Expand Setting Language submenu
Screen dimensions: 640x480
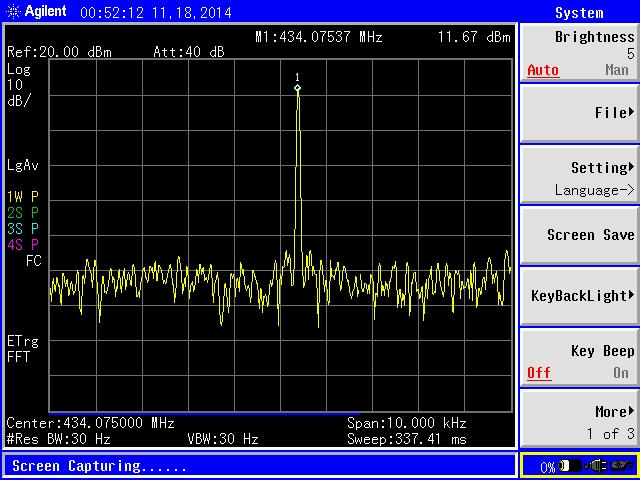[579, 177]
